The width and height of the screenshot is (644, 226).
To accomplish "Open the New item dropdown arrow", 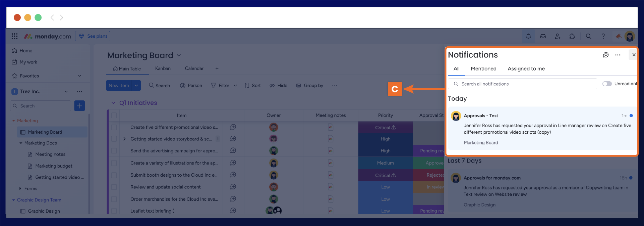I will click(x=136, y=86).
